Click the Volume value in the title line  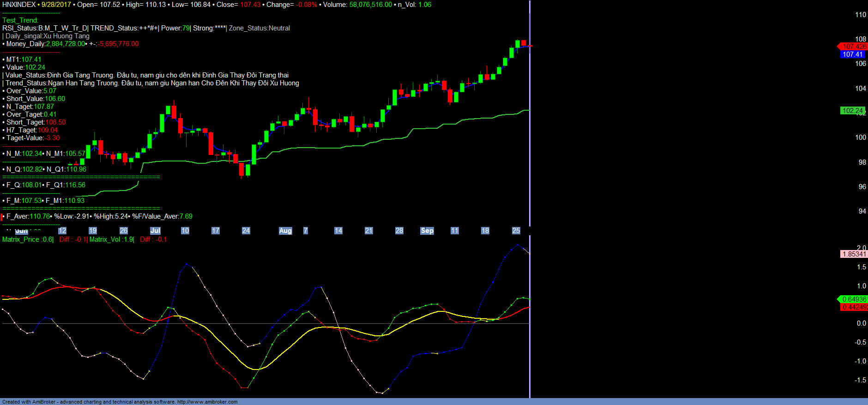(370, 5)
